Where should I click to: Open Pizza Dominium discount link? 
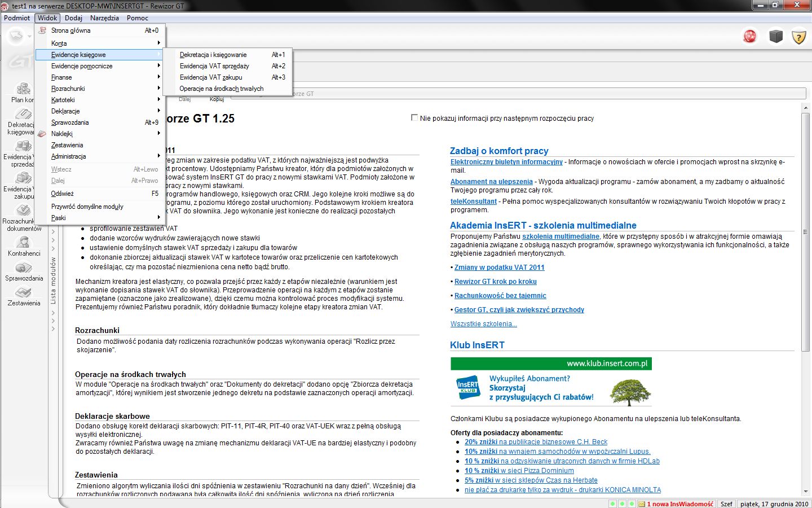coord(519,471)
